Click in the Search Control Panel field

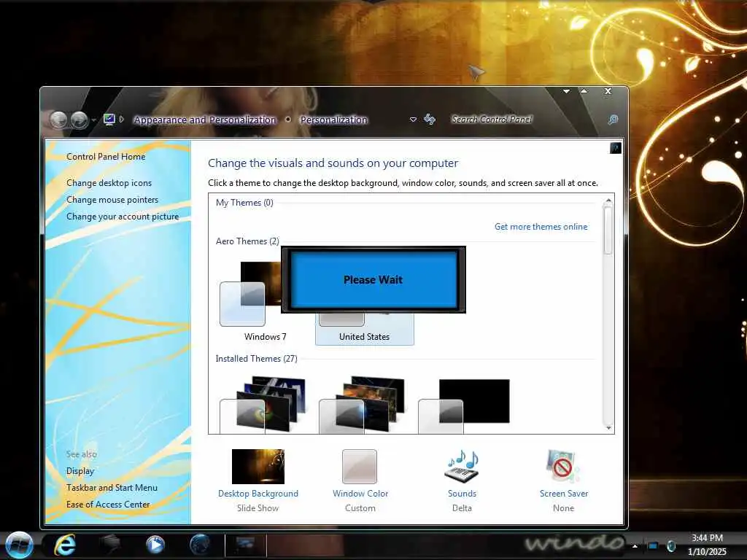coord(527,120)
